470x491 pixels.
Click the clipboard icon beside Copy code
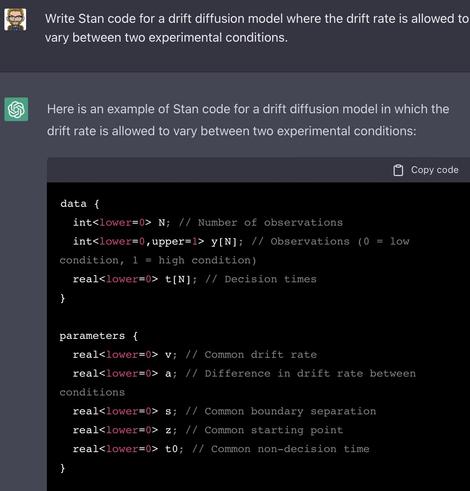398,170
